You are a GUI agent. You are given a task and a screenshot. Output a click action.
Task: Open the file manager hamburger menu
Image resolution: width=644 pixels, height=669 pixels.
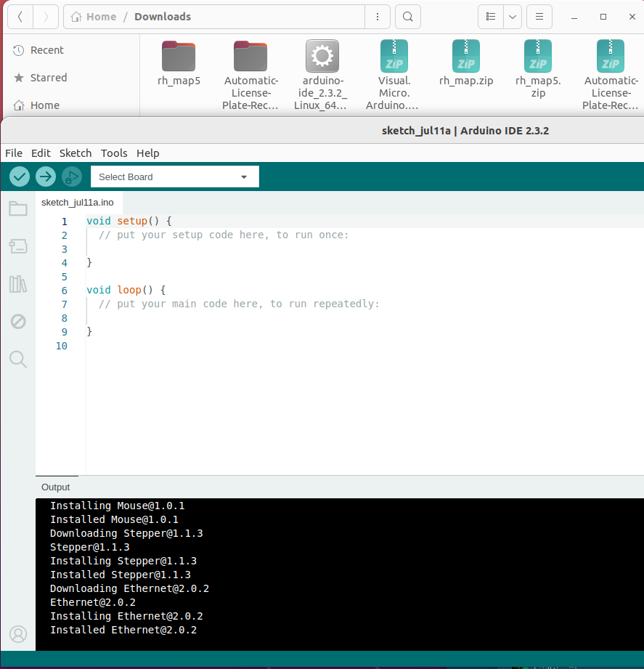tap(539, 17)
